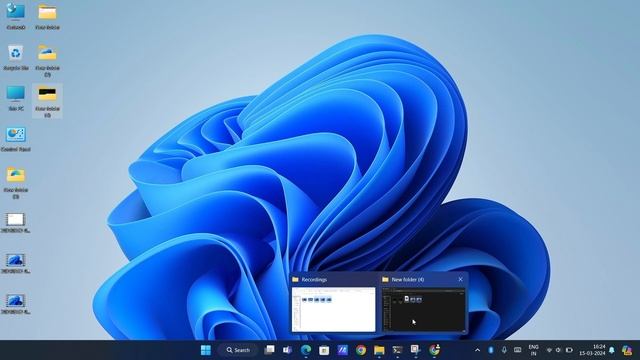Viewport: 640px width, 360px height.
Task: Switch to the Recordings window preview thumbnail
Action: tap(333, 309)
